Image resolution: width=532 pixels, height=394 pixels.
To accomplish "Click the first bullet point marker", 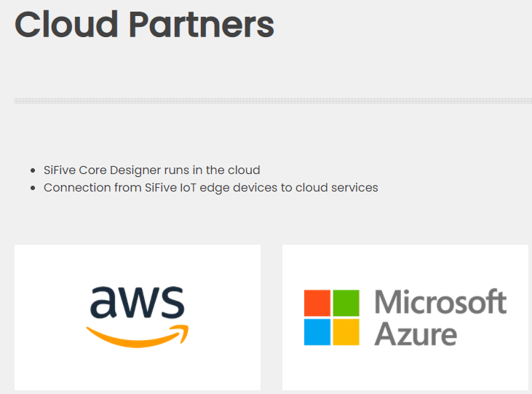I will (33, 170).
